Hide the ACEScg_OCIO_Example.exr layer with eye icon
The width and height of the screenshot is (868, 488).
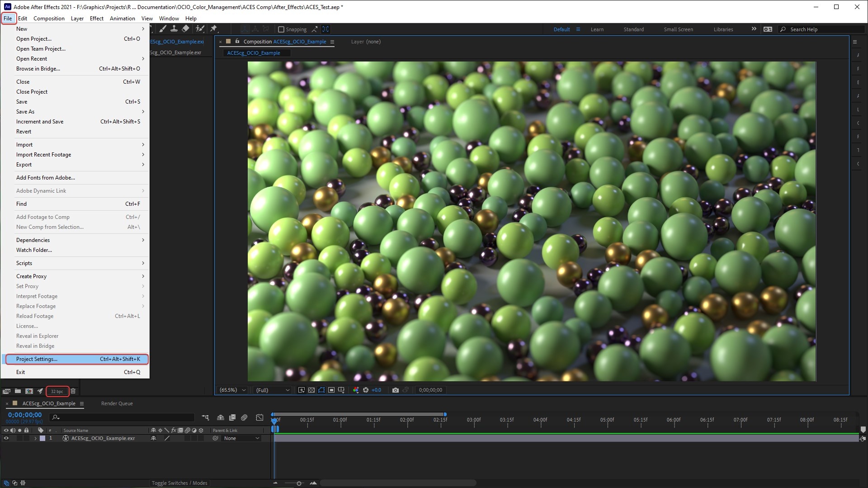coord(6,438)
